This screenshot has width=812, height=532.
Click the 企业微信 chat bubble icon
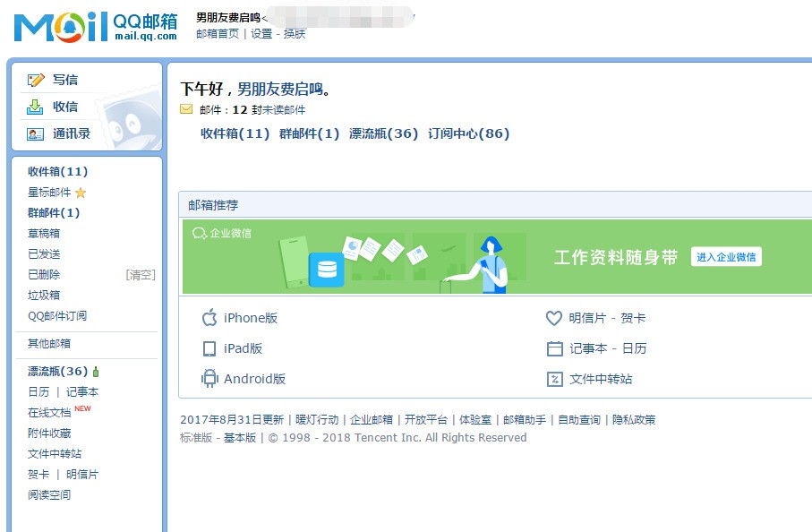pyautogui.click(x=200, y=233)
